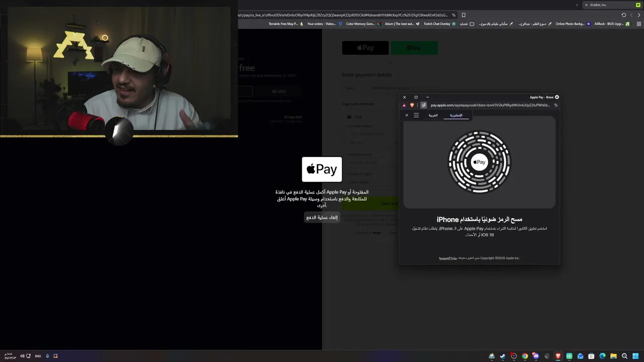Image resolution: width=644 pixels, height=362 pixels.
Task: Open Discord from the taskbar
Action: 536,356
